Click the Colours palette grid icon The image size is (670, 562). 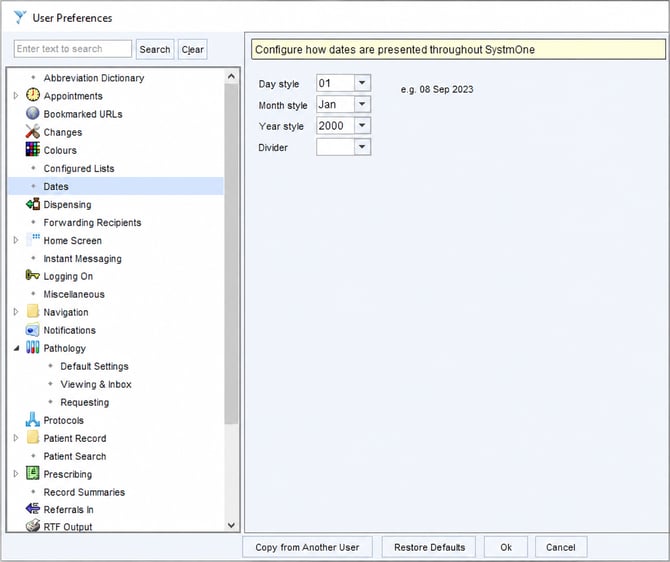click(x=33, y=150)
